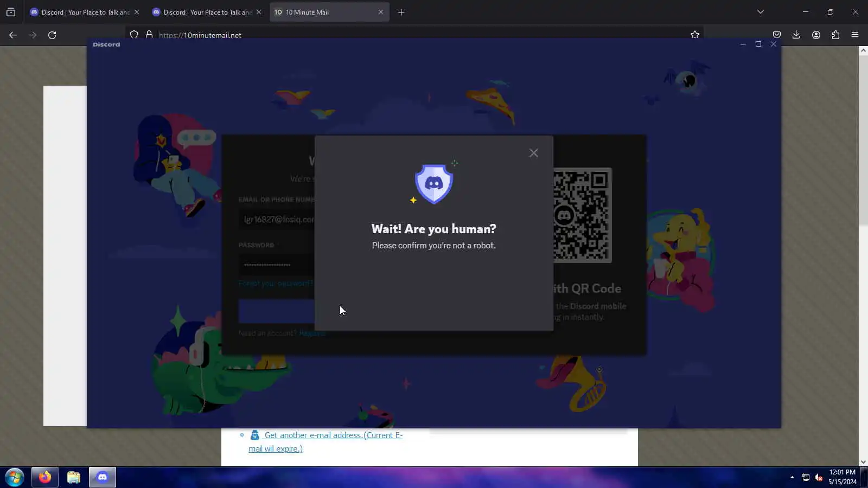Open File Explorer from the taskbar
This screenshot has height=488, width=868.
74,477
